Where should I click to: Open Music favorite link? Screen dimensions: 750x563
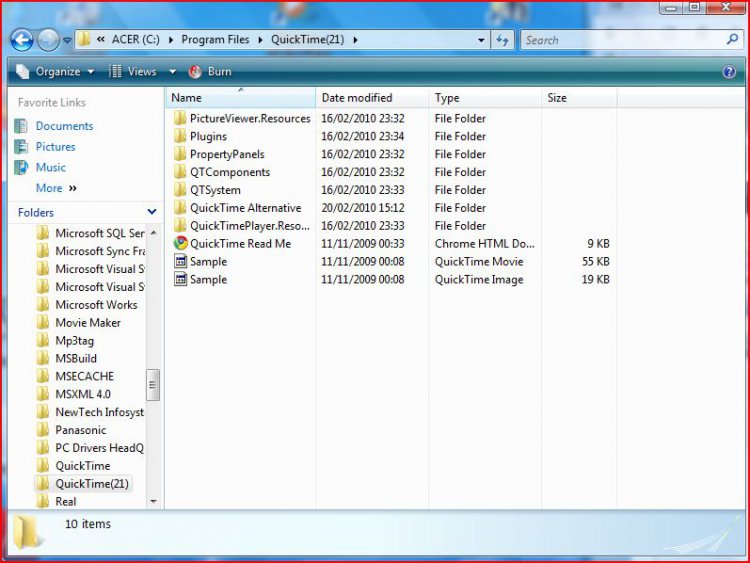pos(51,167)
